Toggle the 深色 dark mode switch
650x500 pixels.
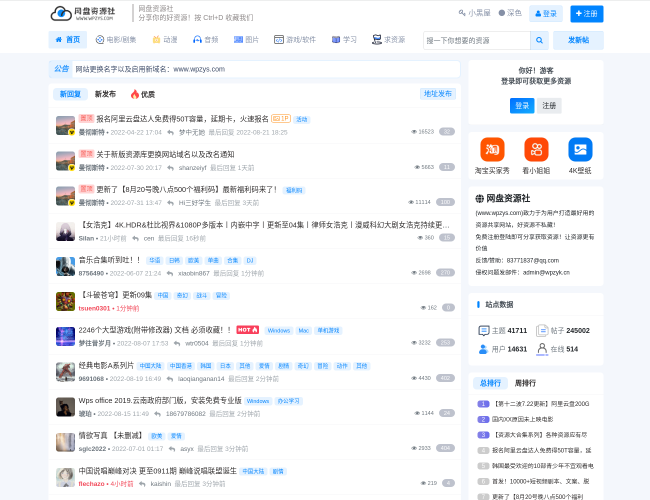(x=510, y=13)
